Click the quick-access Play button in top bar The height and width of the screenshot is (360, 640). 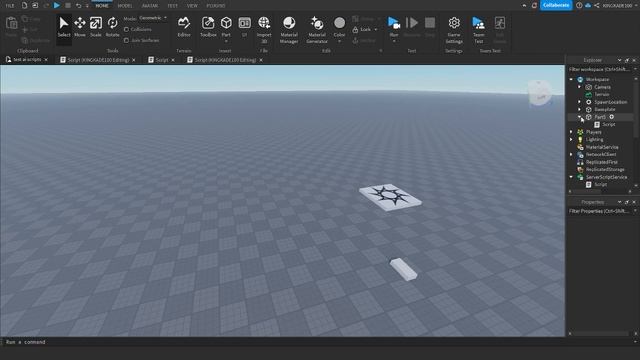(x=57, y=5)
